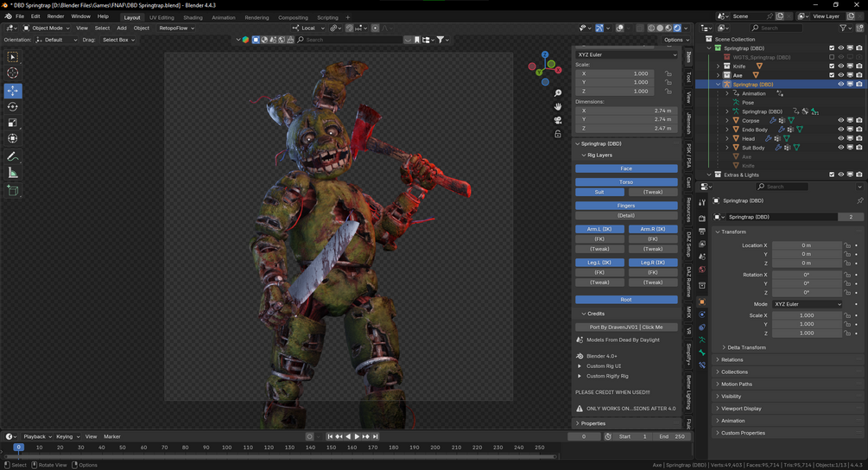Viewport: 868px width, 470px height.
Task: Uncheck the Springtrap (DBD) collection checkbox
Action: point(832,48)
